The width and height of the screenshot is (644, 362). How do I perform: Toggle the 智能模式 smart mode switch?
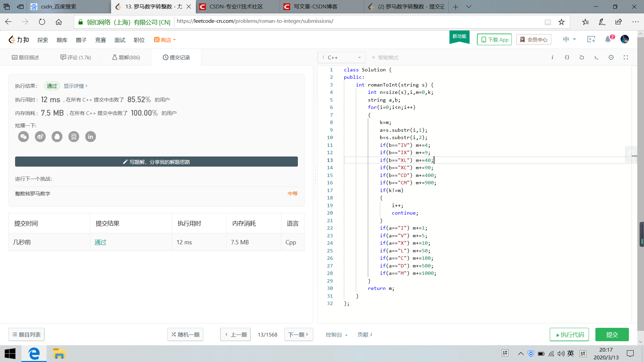click(385, 58)
